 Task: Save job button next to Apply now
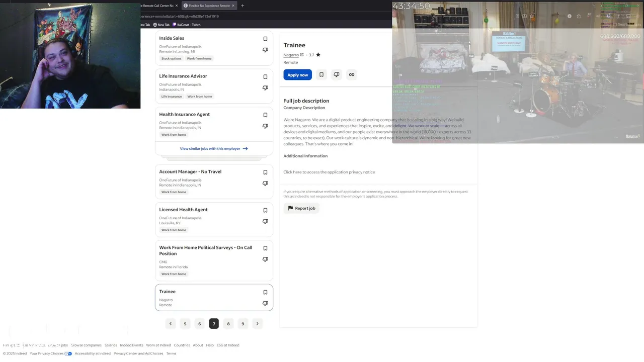pos(321,75)
